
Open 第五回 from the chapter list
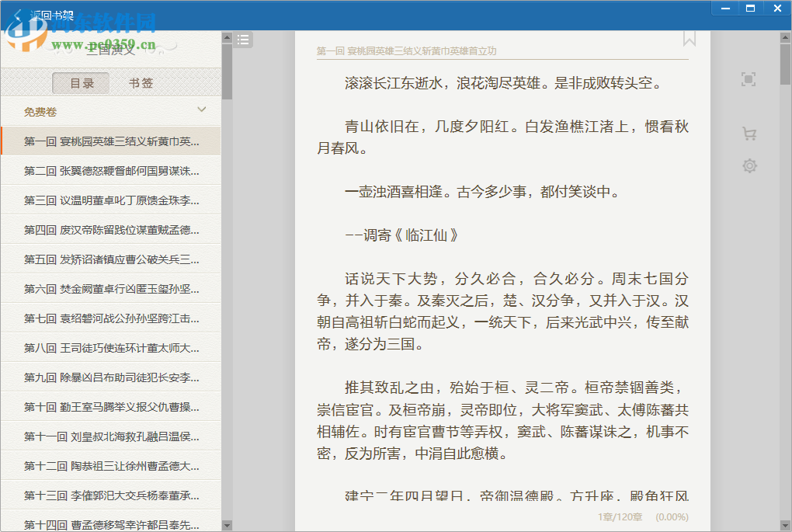click(x=109, y=259)
